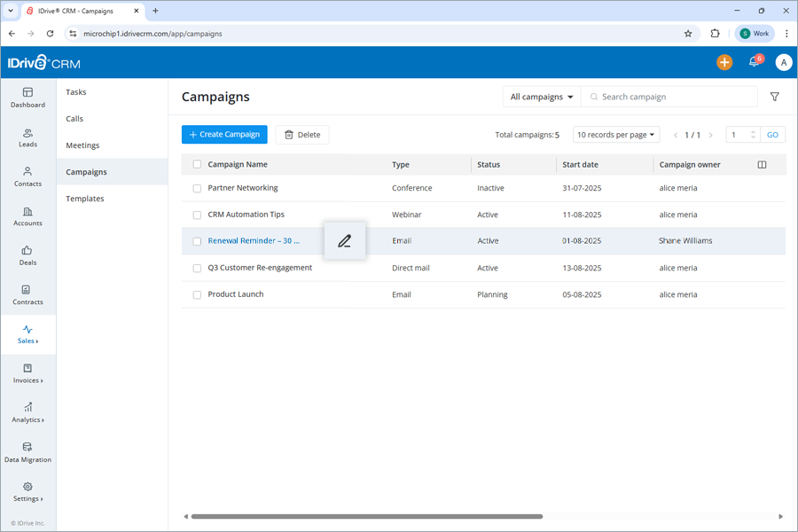Click the orange quick-create plus icon

tap(724, 62)
